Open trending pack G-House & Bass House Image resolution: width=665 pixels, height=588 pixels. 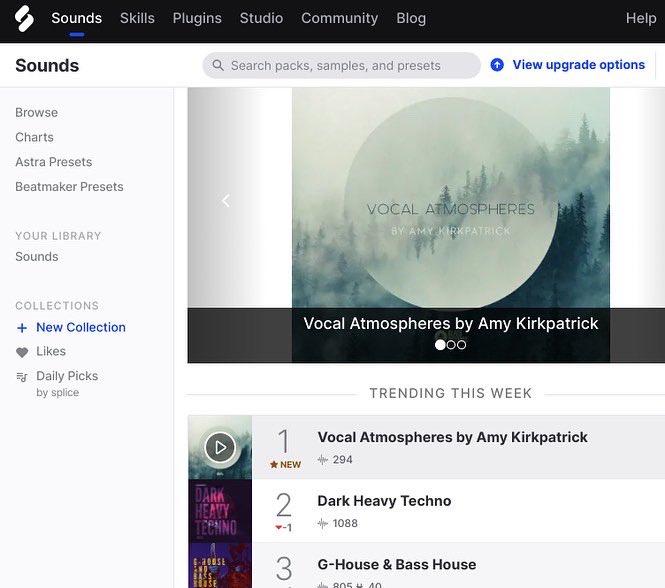click(x=397, y=564)
